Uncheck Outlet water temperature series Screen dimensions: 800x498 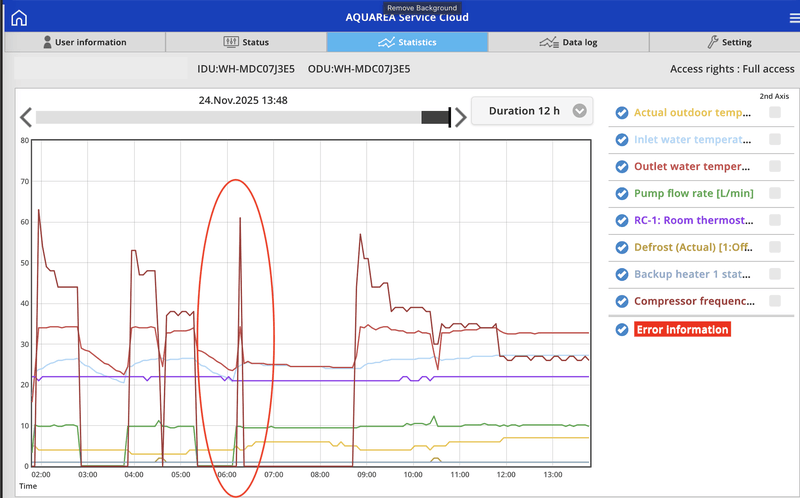pyautogui.click(x=621, y=167)
